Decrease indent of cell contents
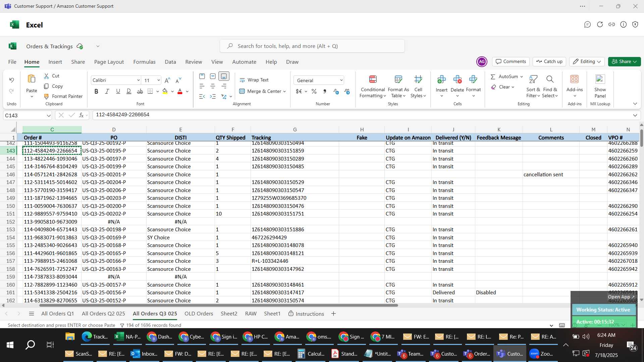The image size is (644, 362). click(x=202, y=97)
